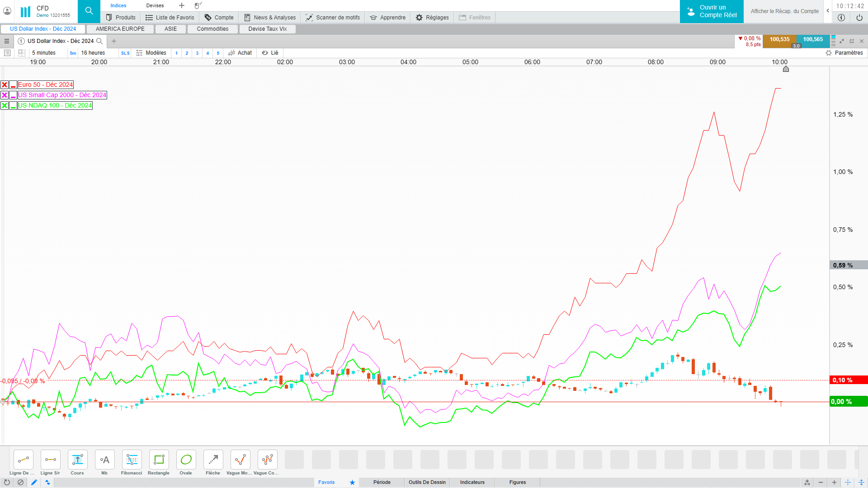Remove the Euro 50 comparison with its X
The width and height of the screenshot is (868, 488).
point(5,85)
